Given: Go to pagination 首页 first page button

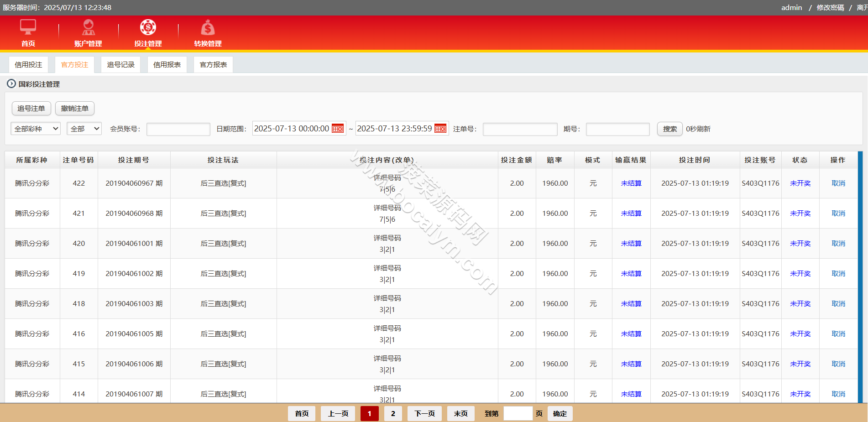Looking at the screenshot, I should pos(302,413).
